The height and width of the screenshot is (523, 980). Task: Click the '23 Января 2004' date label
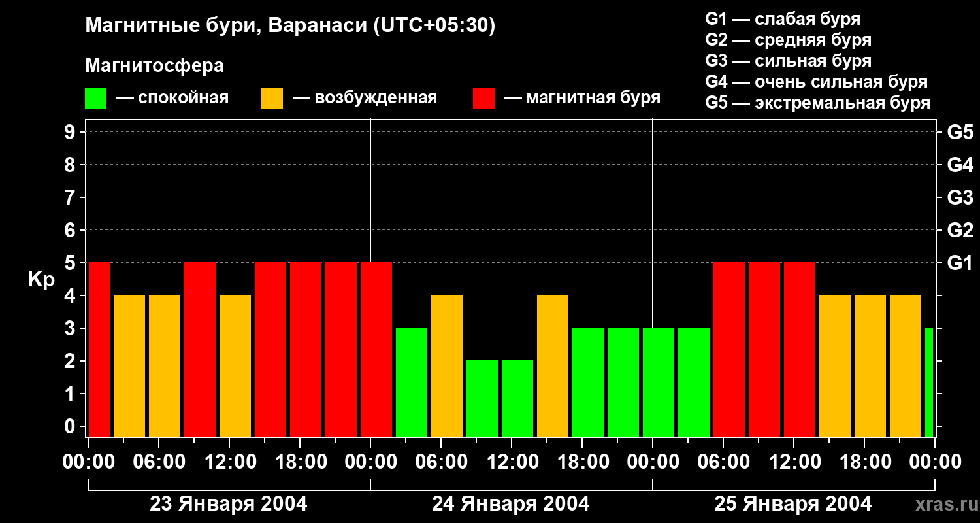click(x=229, y=504)
